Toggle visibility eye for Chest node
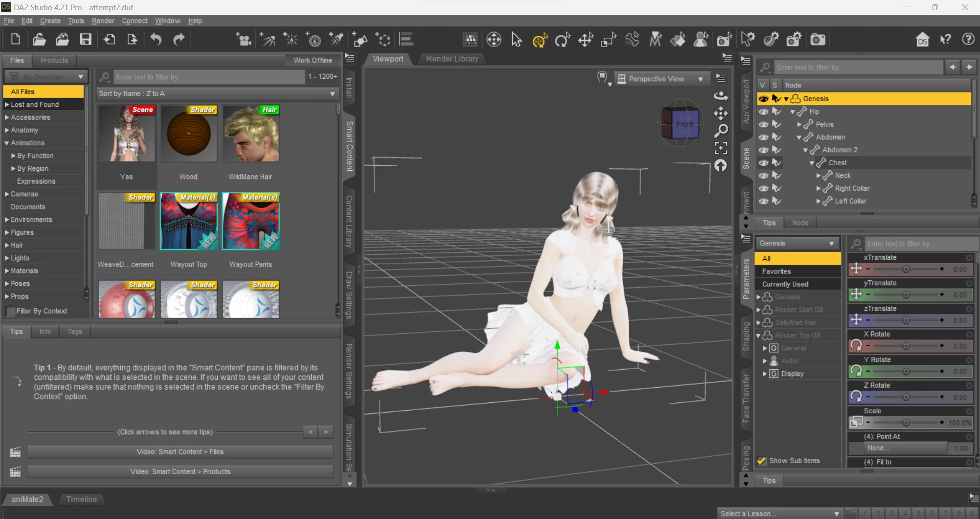 coord(763,163)
